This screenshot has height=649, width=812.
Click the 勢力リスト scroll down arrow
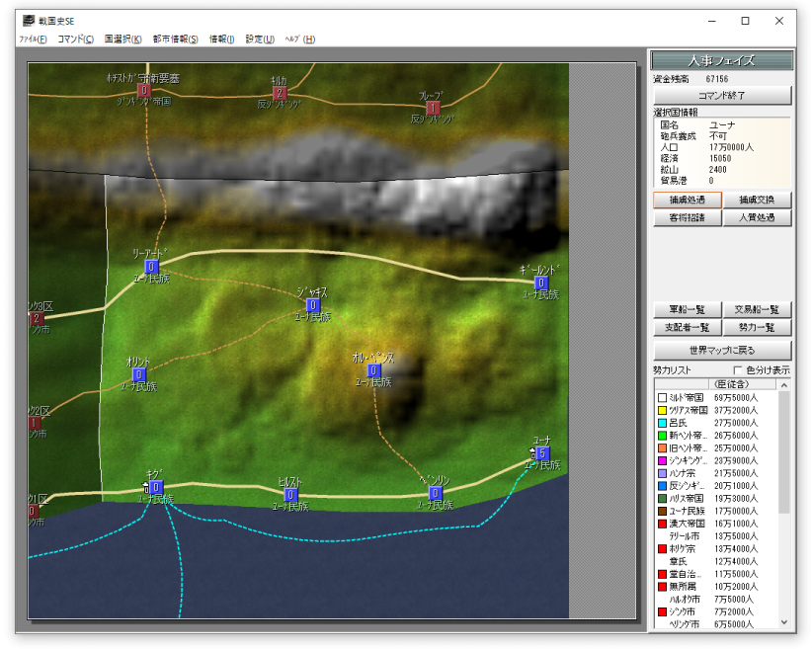pyautogui.click(x=784, y=622)
